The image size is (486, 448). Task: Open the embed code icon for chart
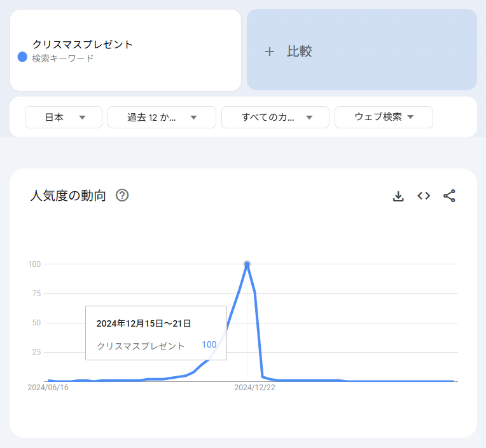(x=424, y=196)
